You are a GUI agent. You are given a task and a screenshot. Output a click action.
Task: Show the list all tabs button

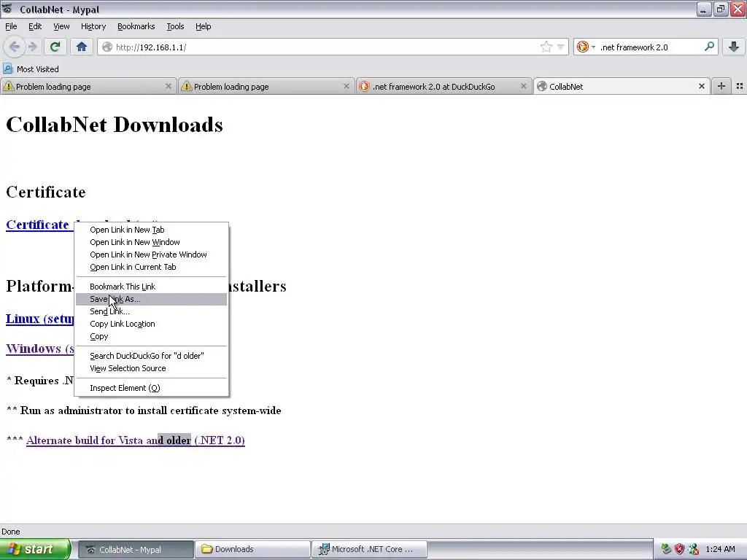pyautogui.click(x=740, y=86)
